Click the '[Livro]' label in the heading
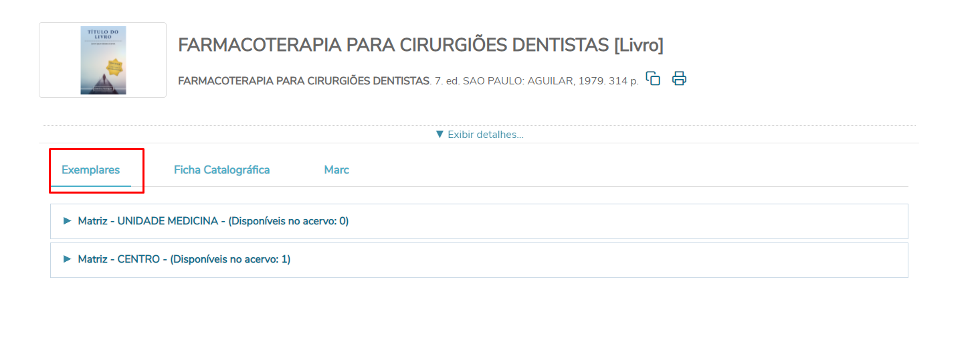The image size is (980, 347). tap(638, 46)
